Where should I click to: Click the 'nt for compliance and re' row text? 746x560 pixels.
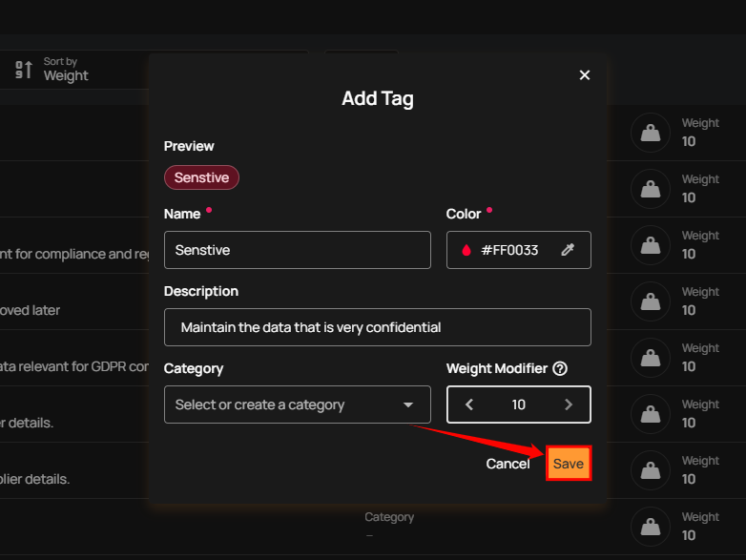click(74, 254)
